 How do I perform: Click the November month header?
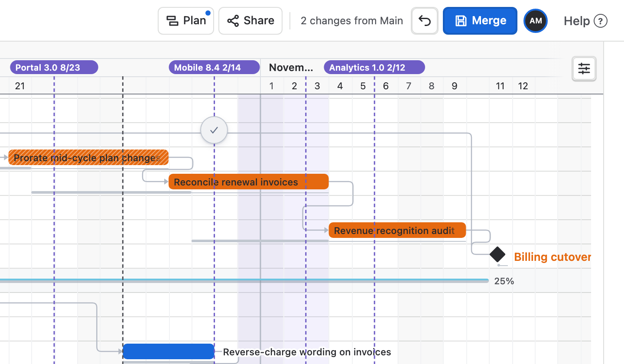291,68
